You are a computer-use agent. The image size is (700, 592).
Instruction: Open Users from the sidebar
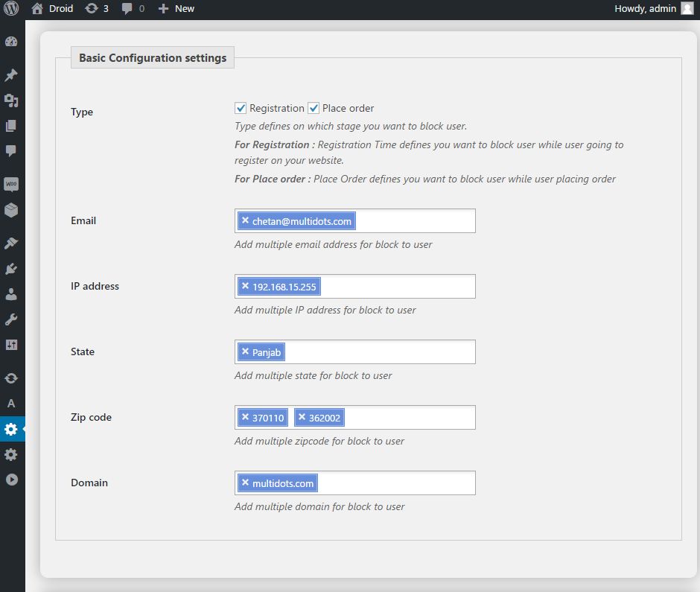(x=11, y=294)
